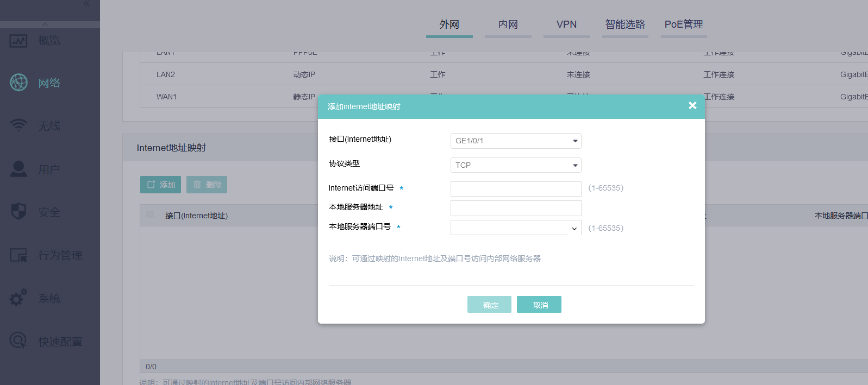
Task: Switch to the VPN tab
Action: tap(566, 24)
